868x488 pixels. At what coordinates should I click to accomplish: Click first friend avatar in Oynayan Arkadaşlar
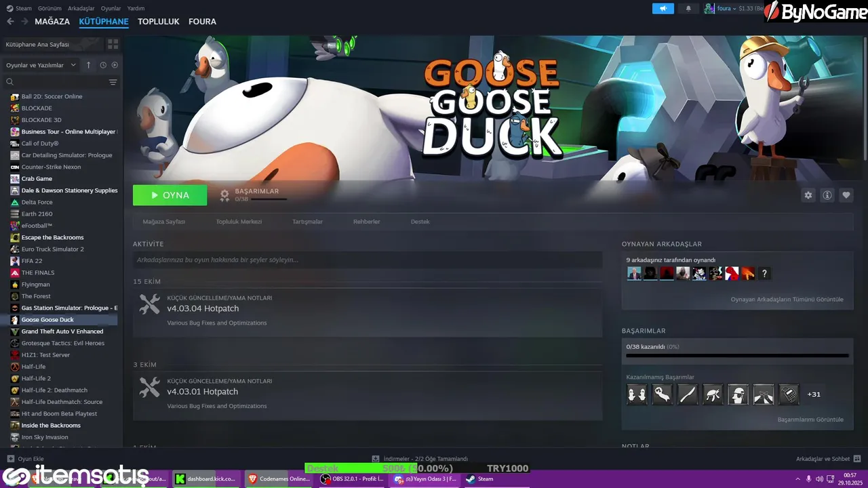[634, 274]
